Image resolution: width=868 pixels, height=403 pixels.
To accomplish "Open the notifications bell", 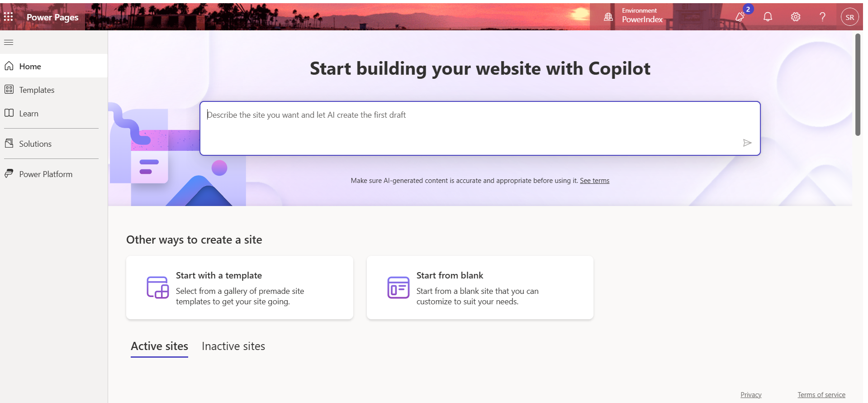I will (x=768, y=17).
